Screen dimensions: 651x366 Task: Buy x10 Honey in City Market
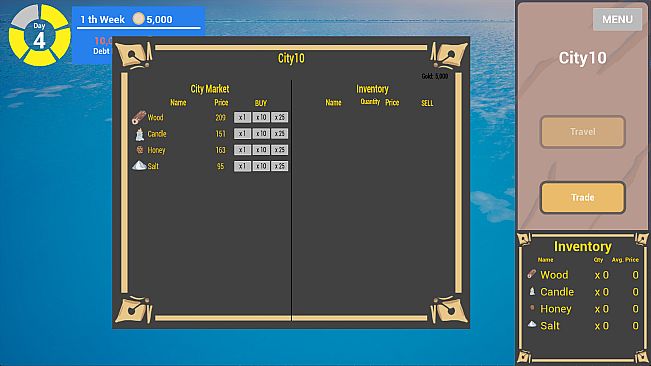coord(261,150)
